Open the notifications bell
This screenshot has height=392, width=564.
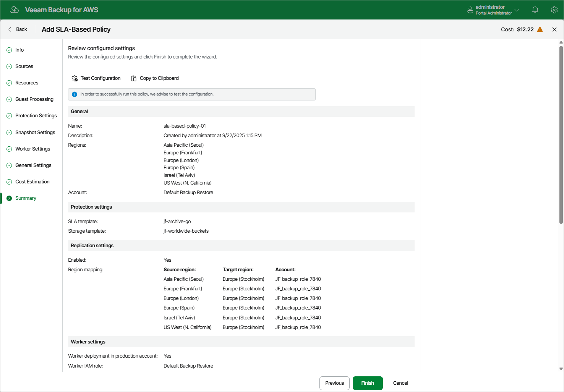[x=535, y=10]
